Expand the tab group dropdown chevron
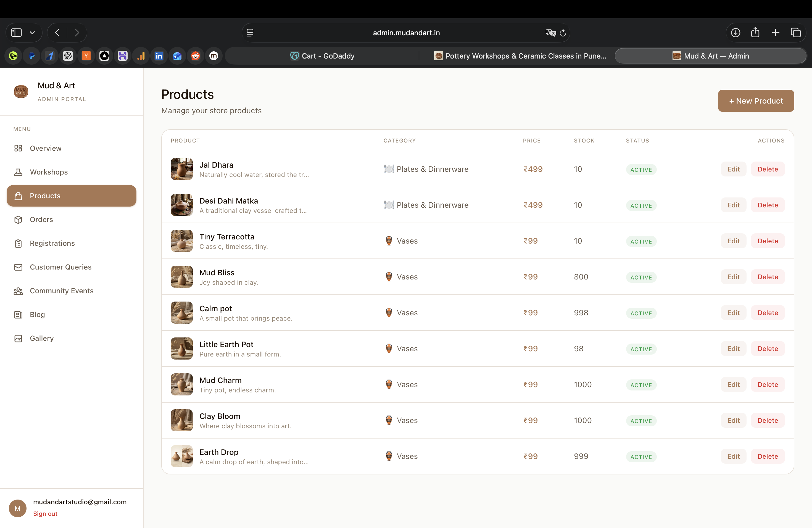 pos(32,33)
